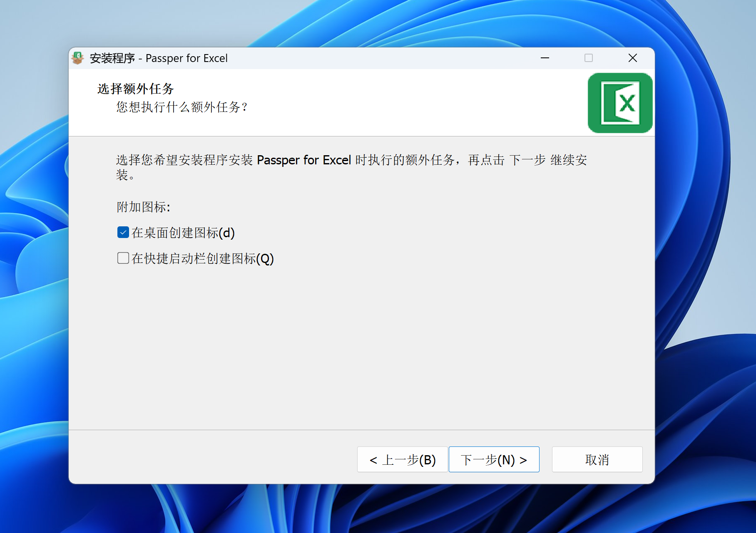Click the heading 选择额外任务
This screenshot has width=756, height=533.
pos(135,89)
